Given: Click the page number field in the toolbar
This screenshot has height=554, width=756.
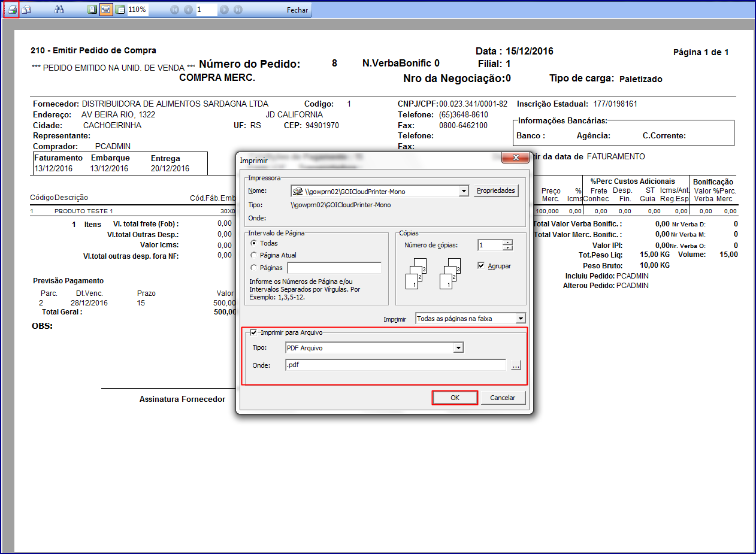Looking at the screenshot, I should tap(206, 10).
